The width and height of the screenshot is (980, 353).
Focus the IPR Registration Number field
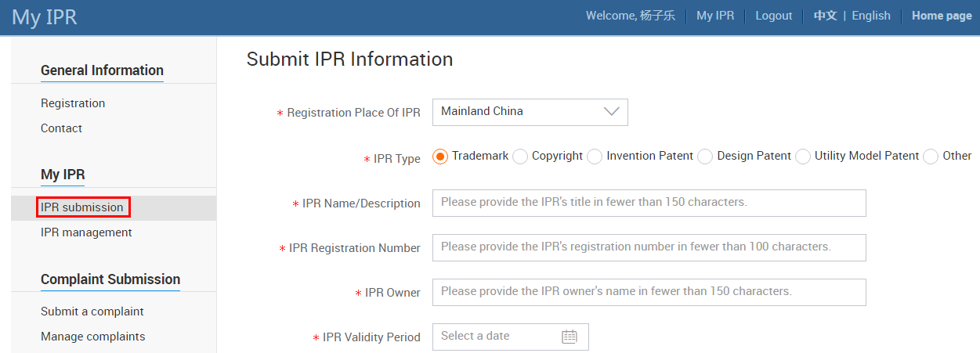649,247
